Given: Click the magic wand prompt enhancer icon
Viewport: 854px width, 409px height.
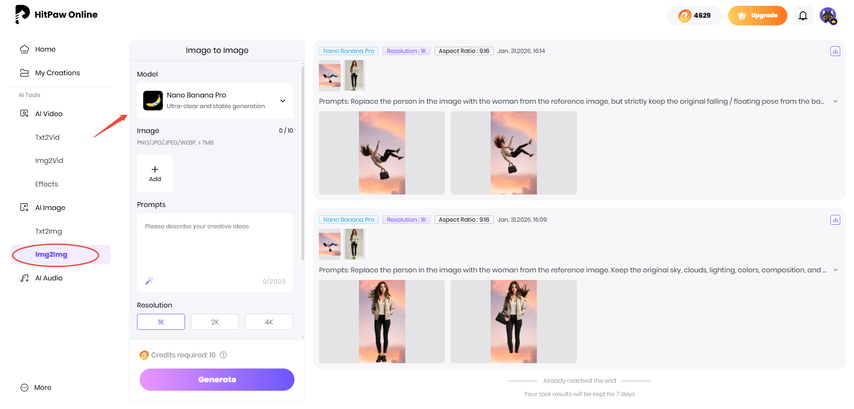Looking at the screenshot, I should pyautogui.click(x=149, y=281).
